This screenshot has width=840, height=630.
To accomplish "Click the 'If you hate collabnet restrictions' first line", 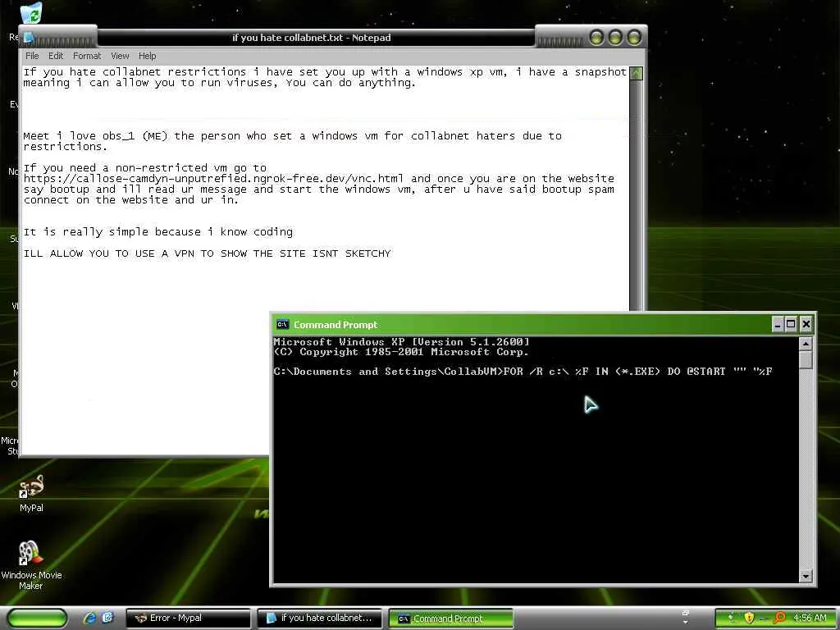I will (325, 72).
